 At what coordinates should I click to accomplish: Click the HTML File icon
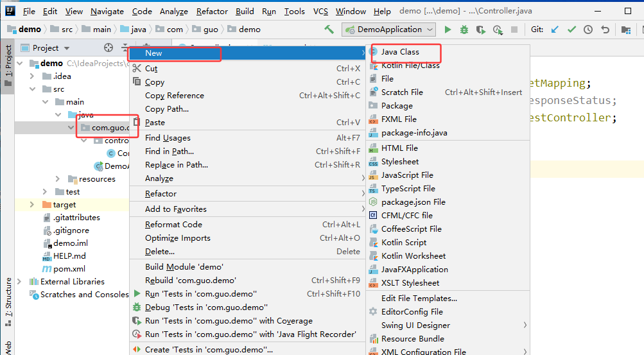[x=373, y=148]
